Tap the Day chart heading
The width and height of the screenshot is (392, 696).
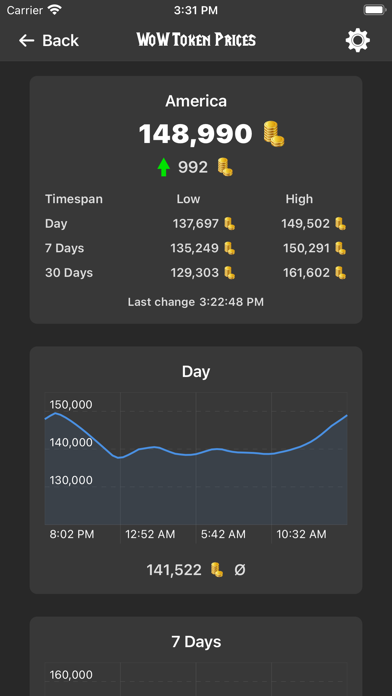pos(196,372)
